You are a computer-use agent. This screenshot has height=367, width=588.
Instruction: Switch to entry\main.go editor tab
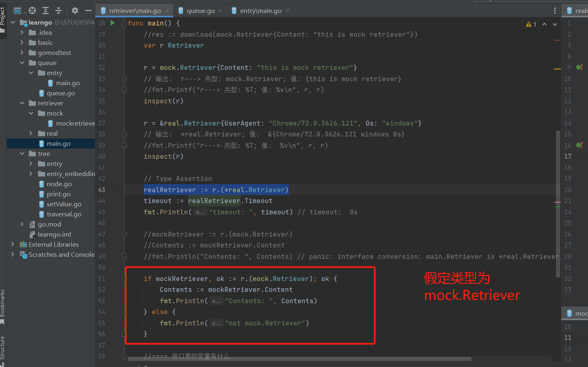(261, 10)
